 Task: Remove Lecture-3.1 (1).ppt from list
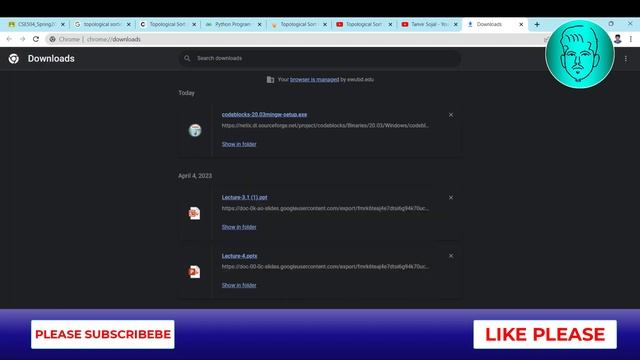click(x=451, y=198)
